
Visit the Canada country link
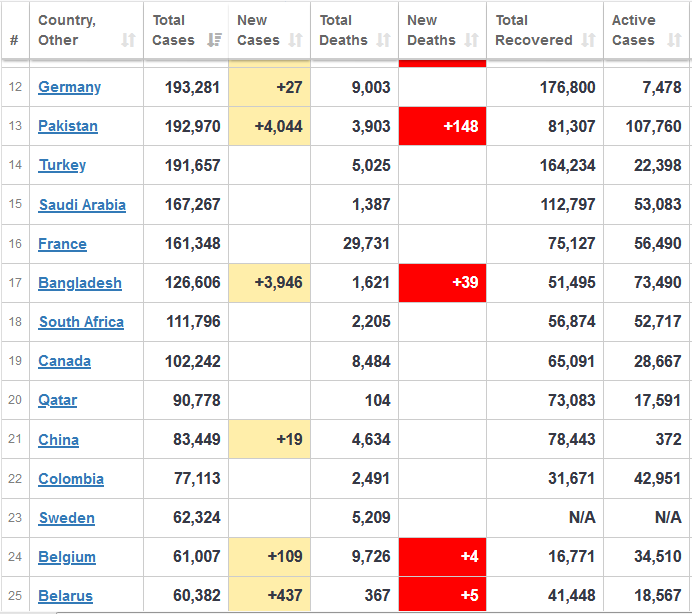tap(64, 361)
